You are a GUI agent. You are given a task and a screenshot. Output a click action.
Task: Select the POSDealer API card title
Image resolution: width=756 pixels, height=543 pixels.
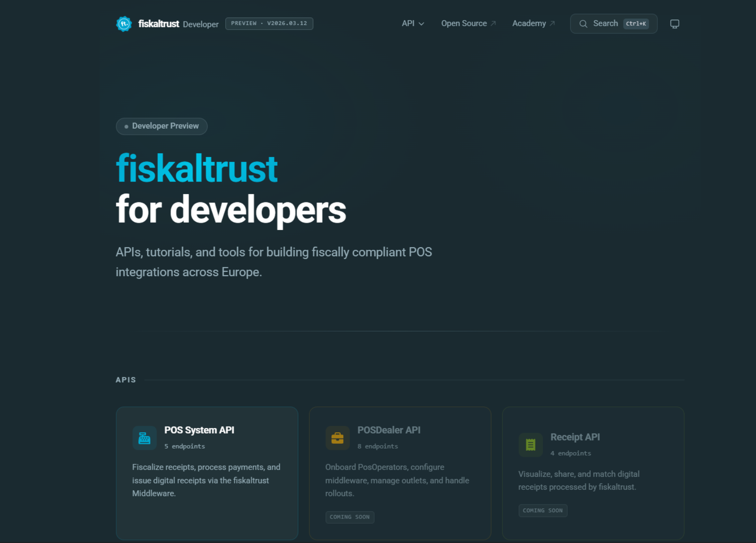coord(389,430)
